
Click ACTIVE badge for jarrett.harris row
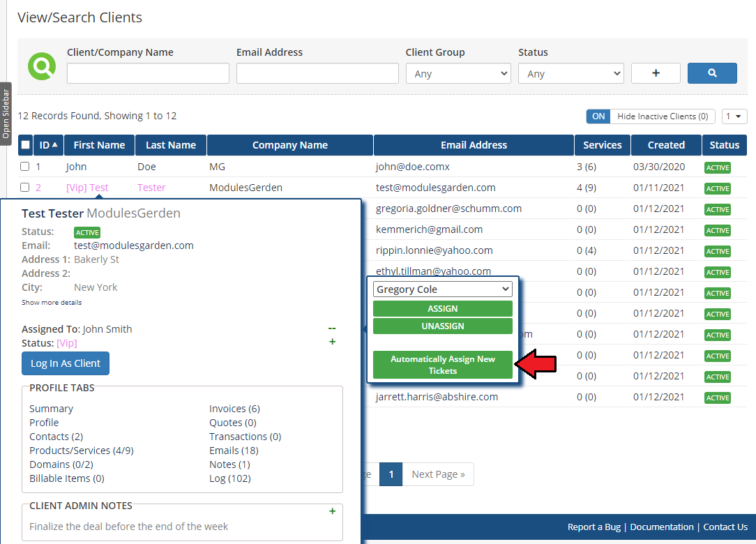[x=718, y=398]
